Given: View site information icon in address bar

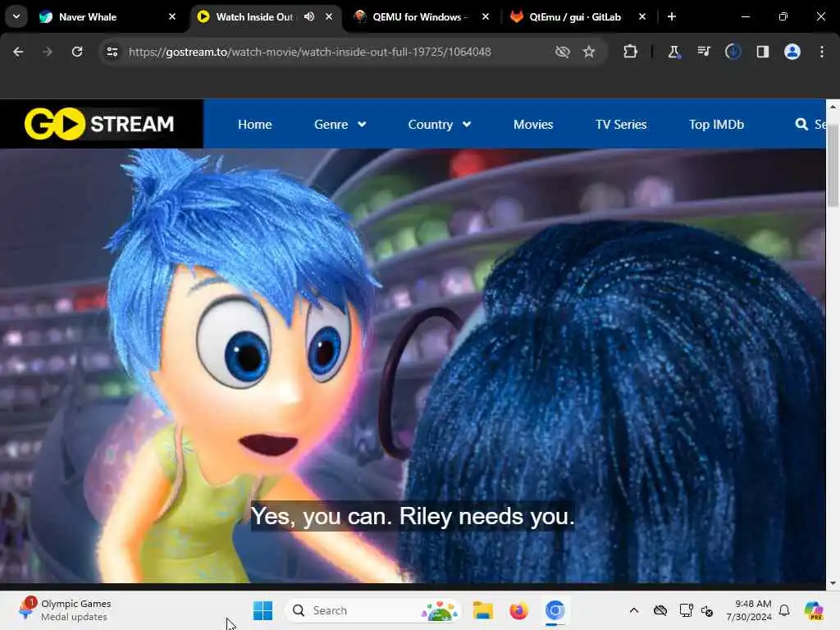Looking at the screenshot, I should click(112, 52).
